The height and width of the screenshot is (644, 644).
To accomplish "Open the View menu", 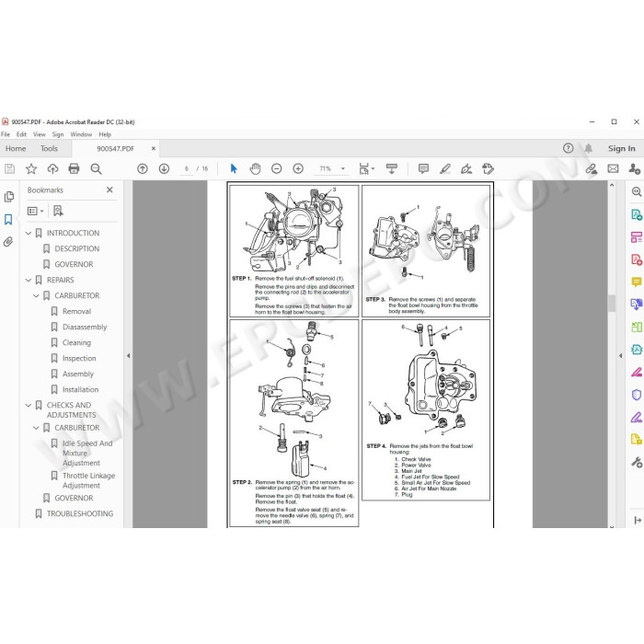I will tap(40, 134).
